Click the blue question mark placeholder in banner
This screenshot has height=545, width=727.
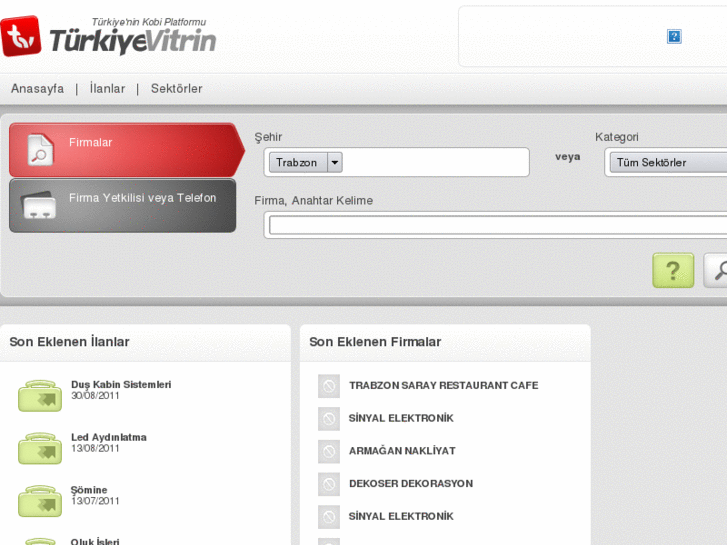(x=674, y=36)
